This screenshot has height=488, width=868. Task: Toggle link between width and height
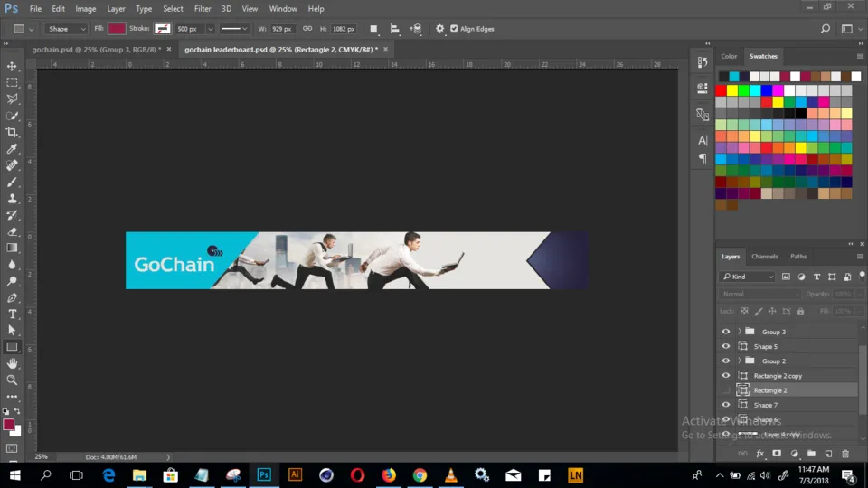click(307, 29)
